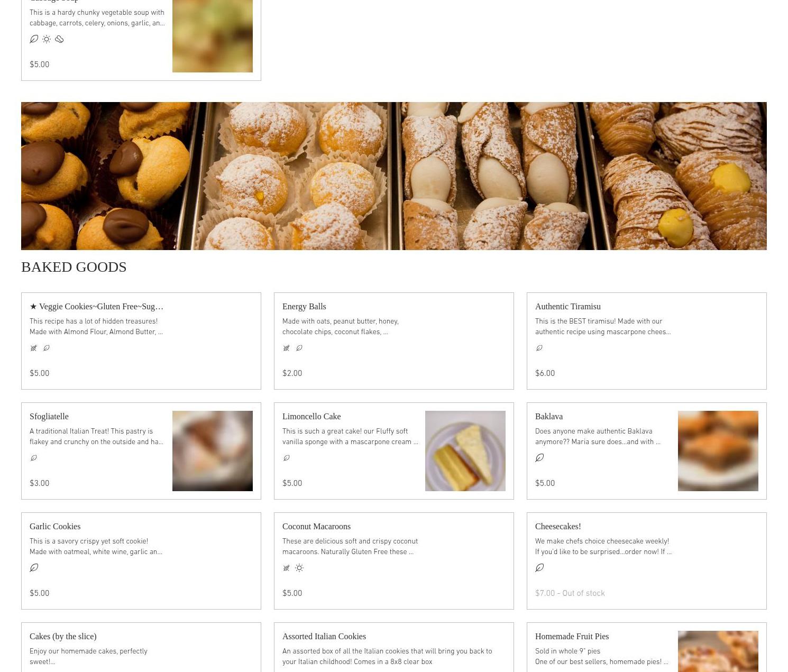Click the leaf icon under Limoncello Cake
Viewport: 788px width, 672px height.
(x=287, y=458)
